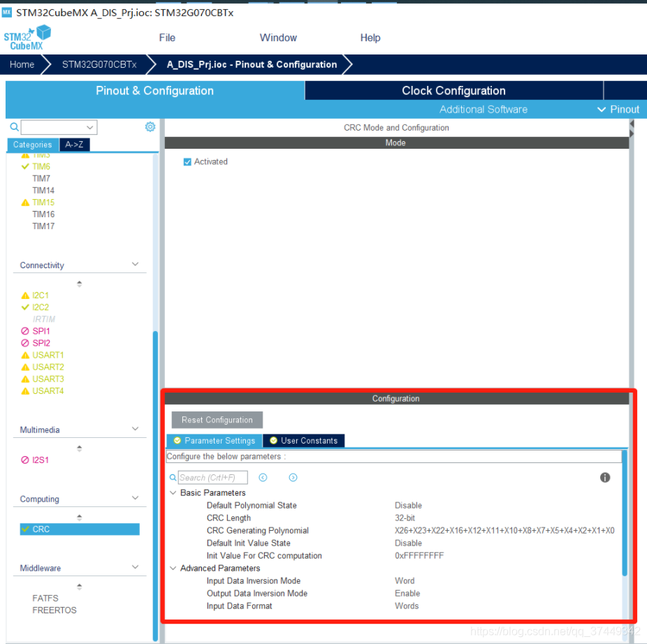Open the gear settings icon in categories panel
This screenshot has width=647, height=644.
point(150,126)
